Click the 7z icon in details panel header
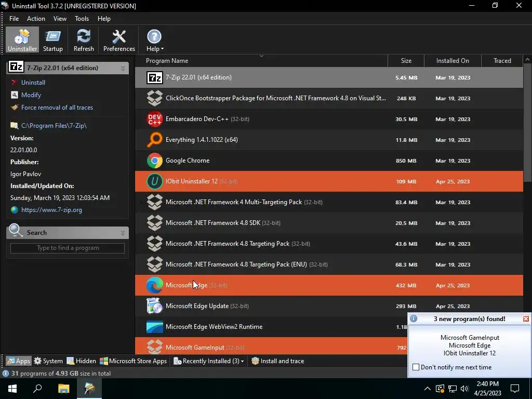Screen dimensions: 532x399 (x=16, y=67)
